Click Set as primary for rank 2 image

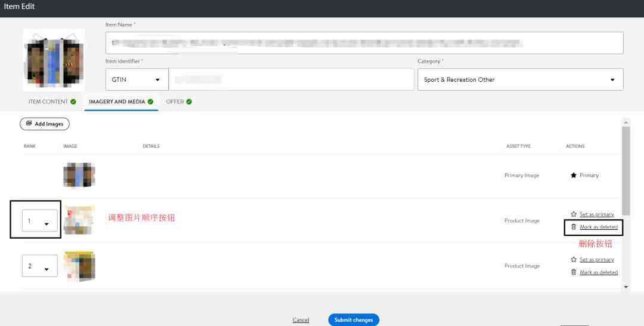point(597,259)
